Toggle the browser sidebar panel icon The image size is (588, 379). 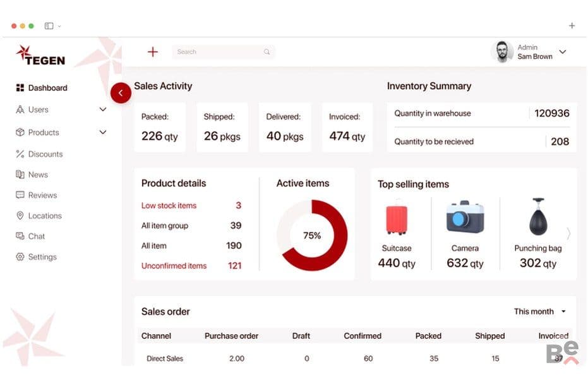[49, 26]
